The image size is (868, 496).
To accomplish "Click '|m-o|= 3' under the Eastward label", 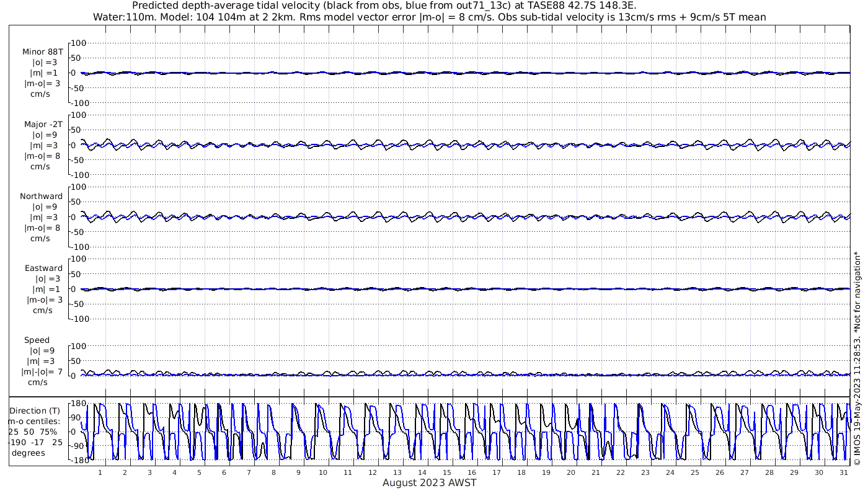I will click(45, 300).
